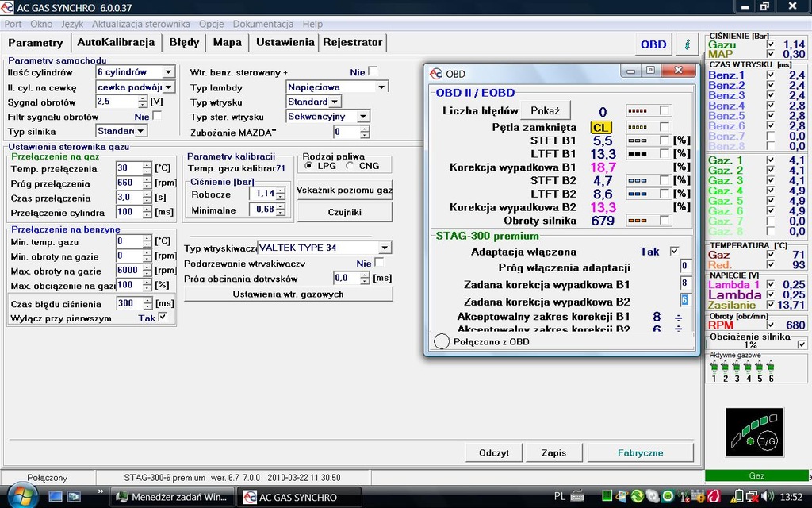Open the Język menu
This screenshot has height=508, width=812.
[x=72, y=24]
